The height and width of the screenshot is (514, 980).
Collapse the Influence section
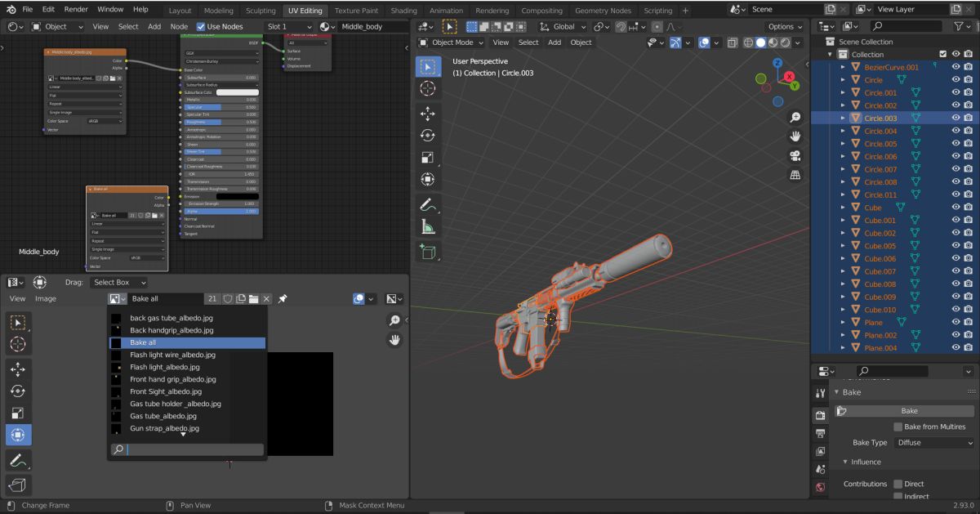click(846, 462)
